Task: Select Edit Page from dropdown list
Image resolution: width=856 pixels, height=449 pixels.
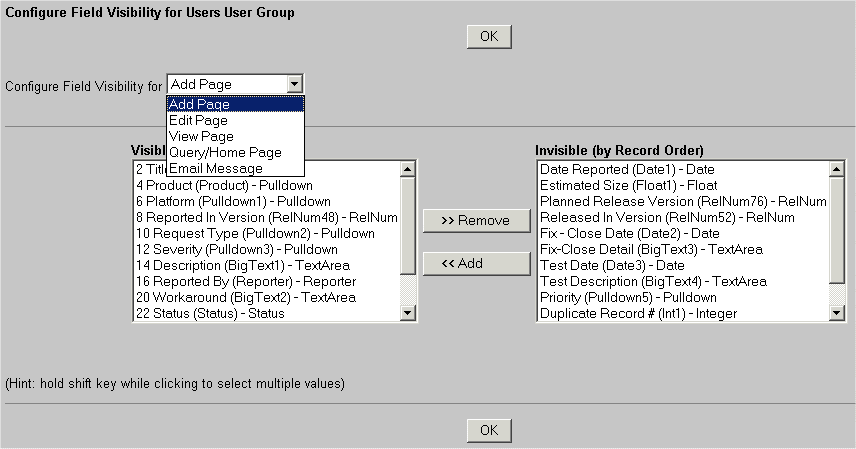Action: click(199, 120)
